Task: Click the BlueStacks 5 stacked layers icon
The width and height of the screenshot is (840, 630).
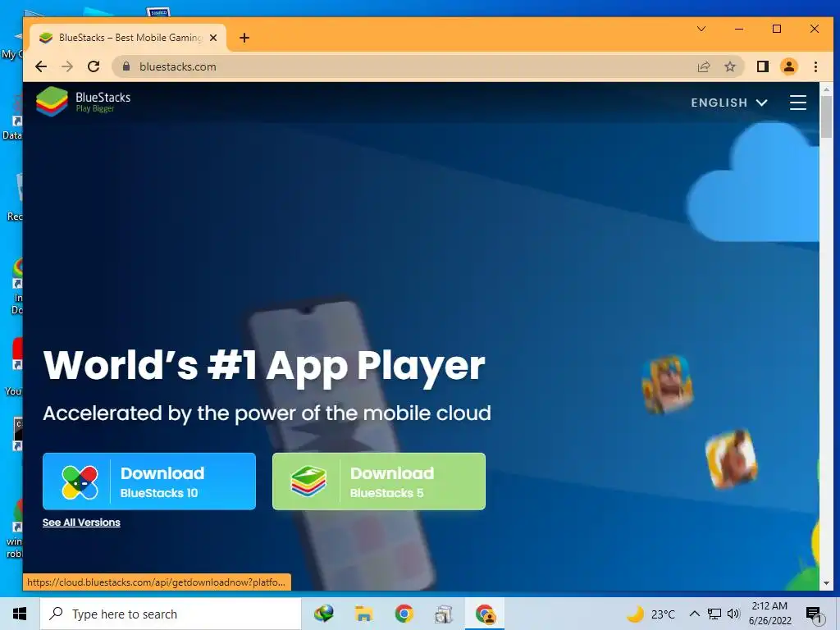Action: pos(308,481)
